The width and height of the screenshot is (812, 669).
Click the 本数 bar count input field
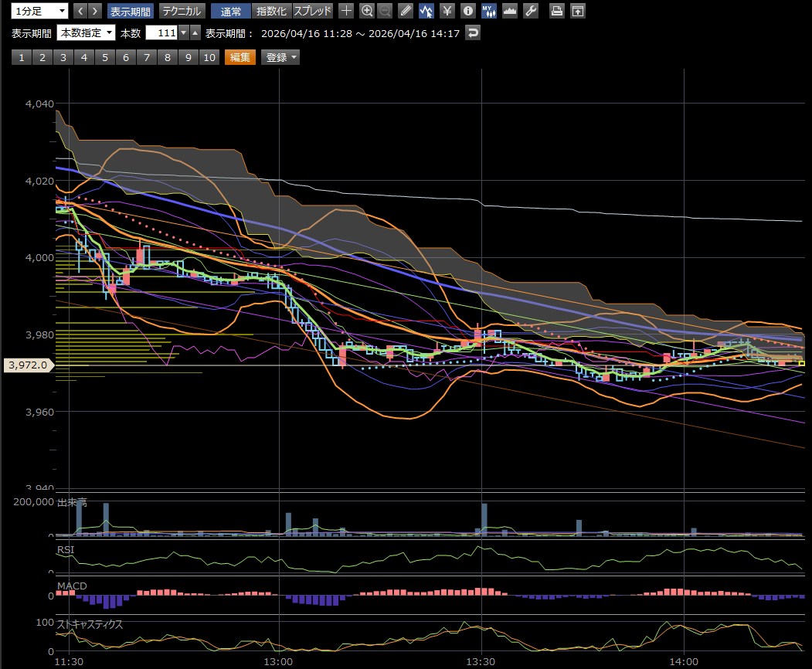[x=161, y=32]
